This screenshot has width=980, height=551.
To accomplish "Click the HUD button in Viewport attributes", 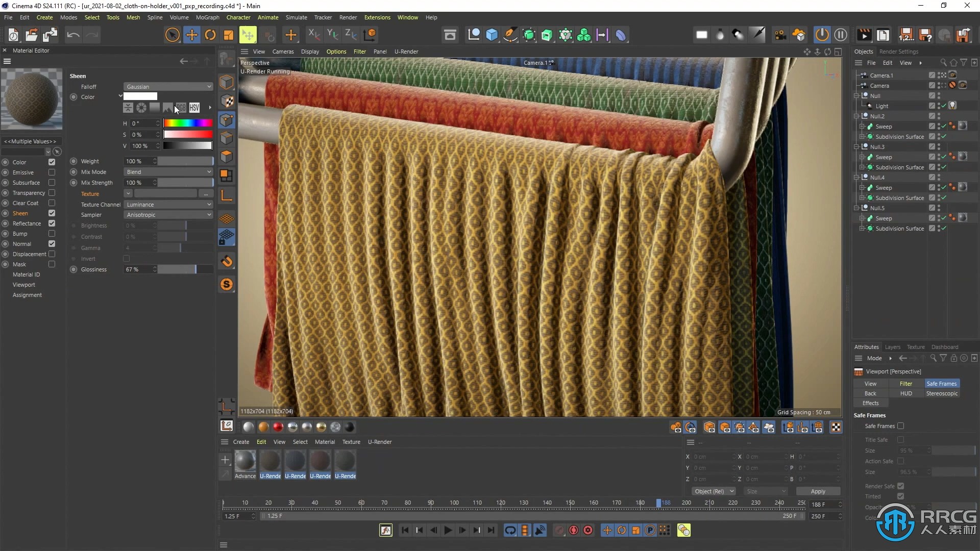I will tap(906, 393).
